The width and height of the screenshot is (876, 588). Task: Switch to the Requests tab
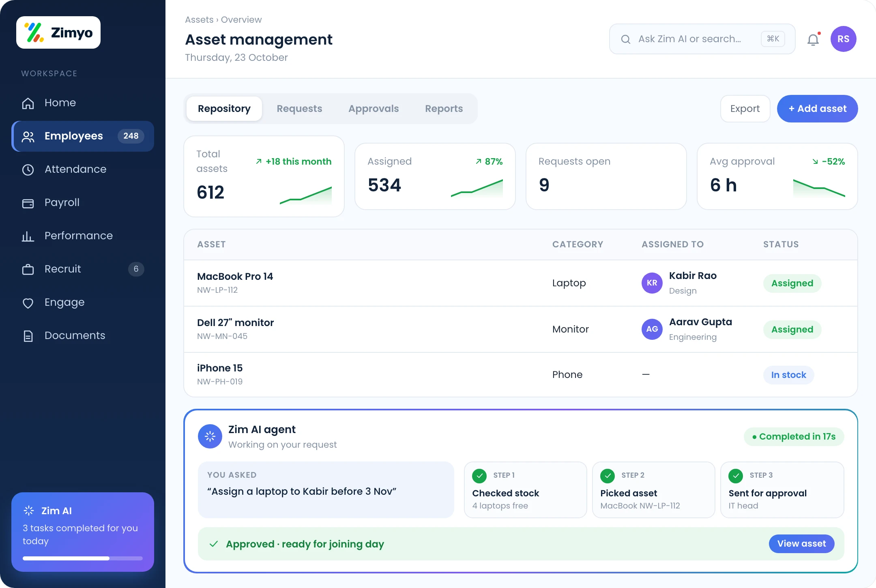(299, 109)
